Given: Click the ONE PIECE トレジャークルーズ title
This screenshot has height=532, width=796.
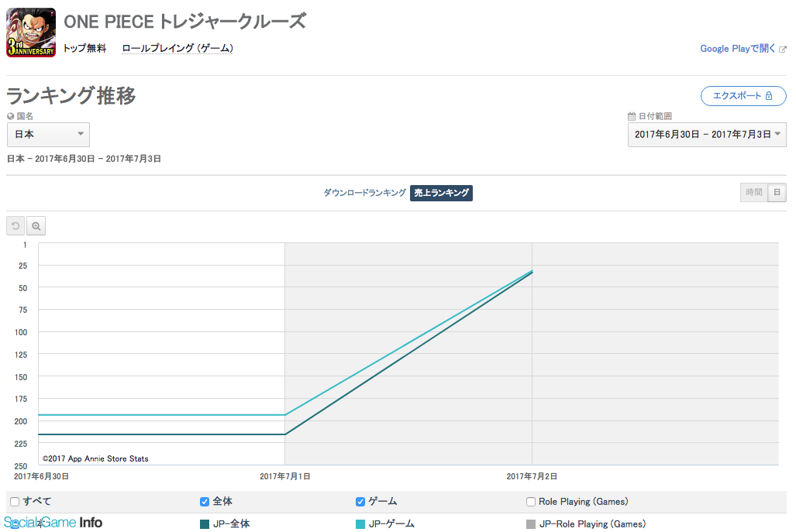Looking at the screenshot, I should point(184,22).
